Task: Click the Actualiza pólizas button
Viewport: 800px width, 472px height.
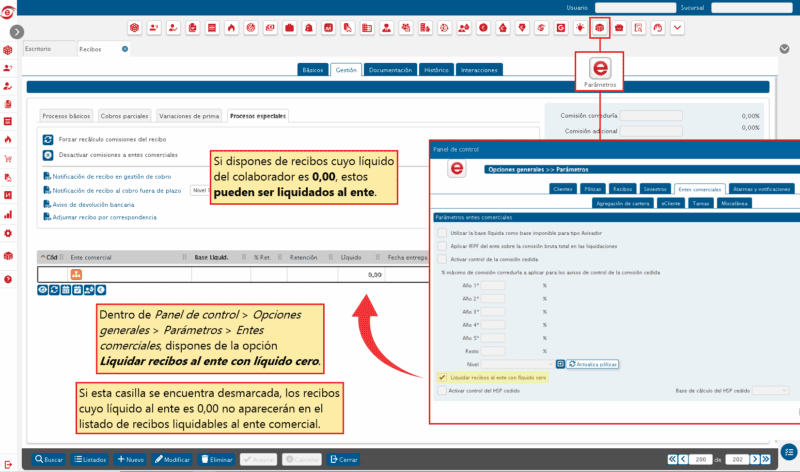Action: click(x=594, y=363)
